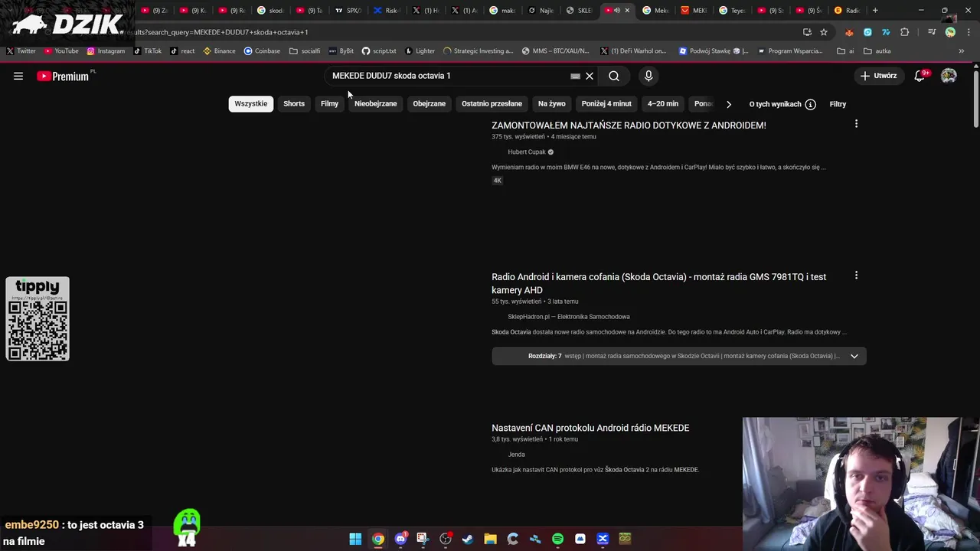Expand the Rozdziały: 7 chapters list
The height and width of the screenshot is (551, 980).
tap(679, 356)
